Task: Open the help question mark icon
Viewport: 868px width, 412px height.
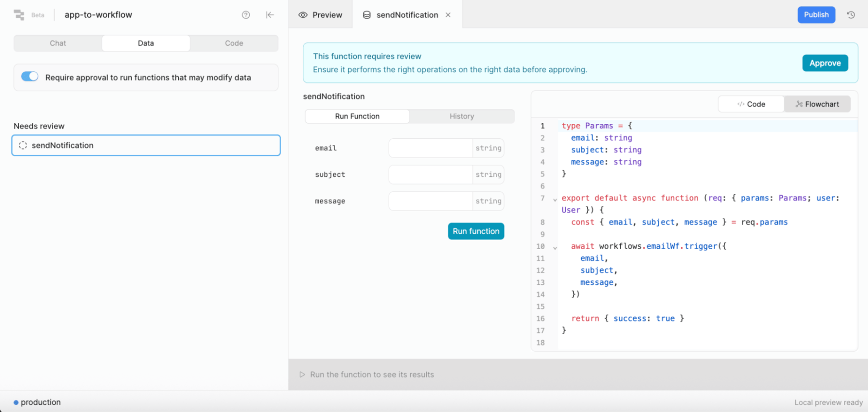Action: [x=246, y=15]
